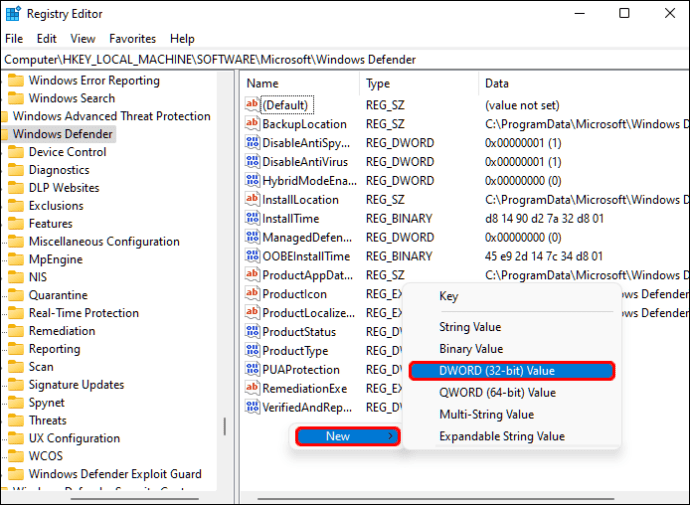Viewport: 690px width, 505px height.
Task: Click the Exclusions folder icon in tree
Action: click(16, 206)
